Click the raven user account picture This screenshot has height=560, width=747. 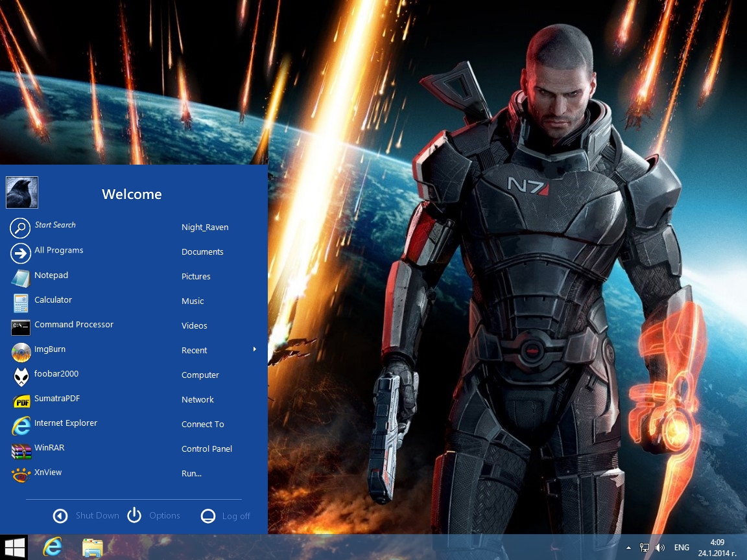pos(22,192)
